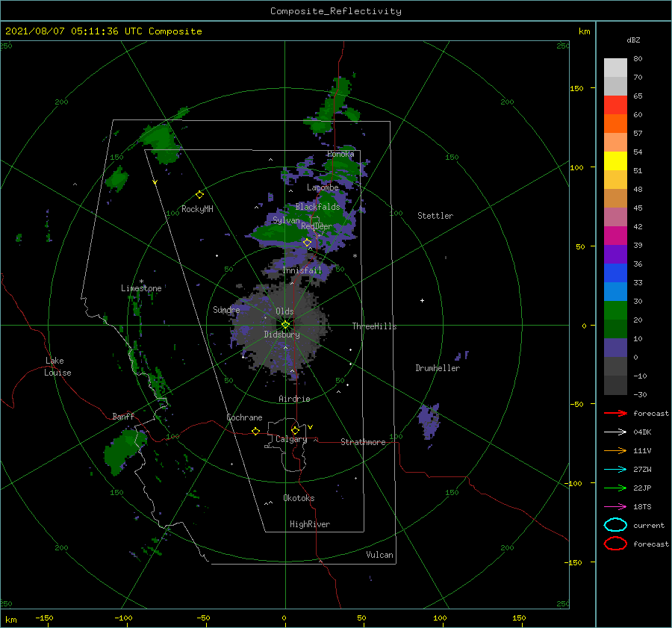Click the HighRiver city label

point(310,524)
